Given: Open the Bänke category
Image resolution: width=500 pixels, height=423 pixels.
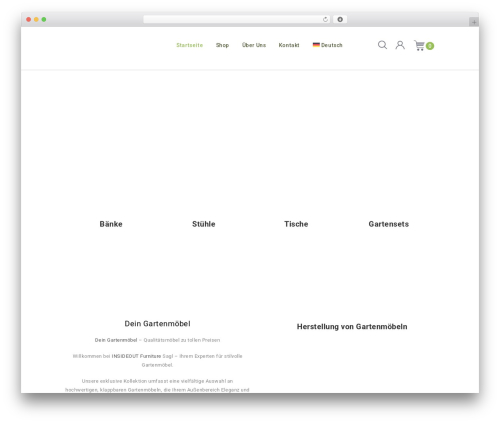Looking at the screenshot, I should [x=111, y=224].
